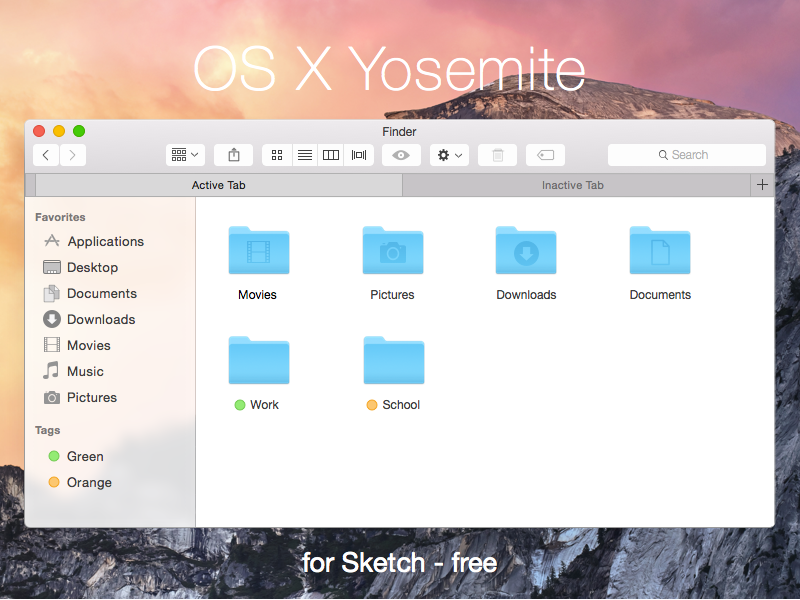Select Movies in the sidebar Favorites
This screenshot has width=800, height=600.
77,345
